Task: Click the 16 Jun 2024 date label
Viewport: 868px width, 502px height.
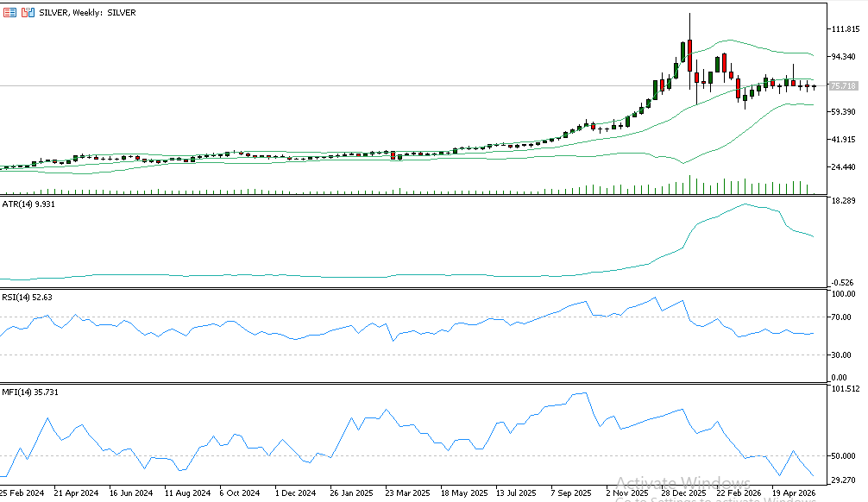Action: pos(130,493)
